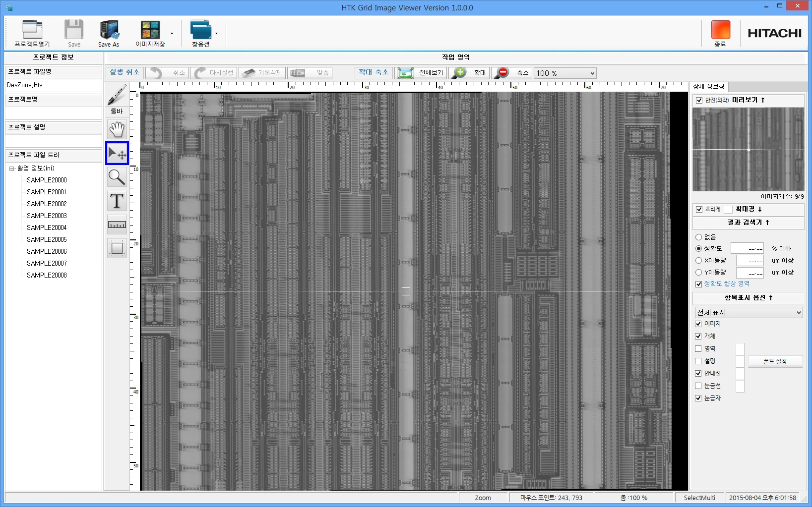This screenshot has height=507, width=812.
Task: Toggle the 안내선 guide line checkbox
Action: [698, 373]
